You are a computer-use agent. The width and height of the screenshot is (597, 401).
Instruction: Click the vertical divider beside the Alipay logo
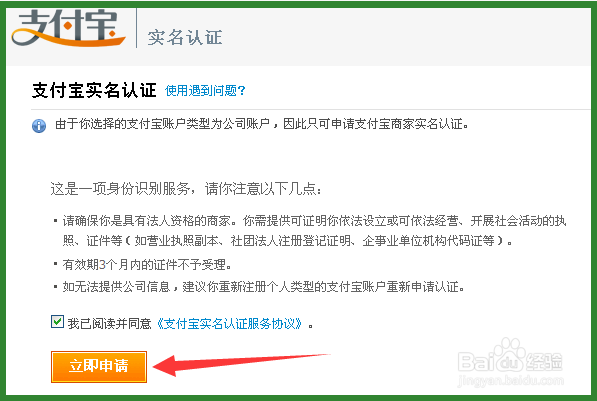[x=136, y=28]
